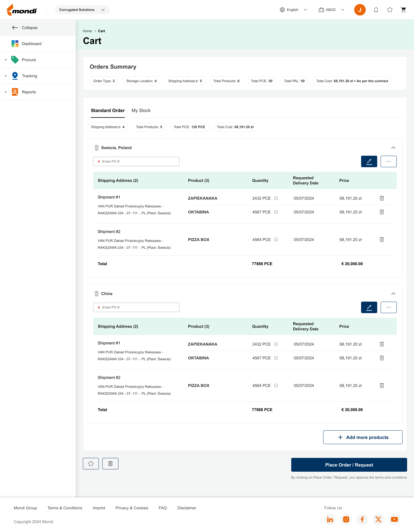Save cart to favorites star button
Image resolution: width=414 pixels, height=532 pixels.
(x=91, y=463)
